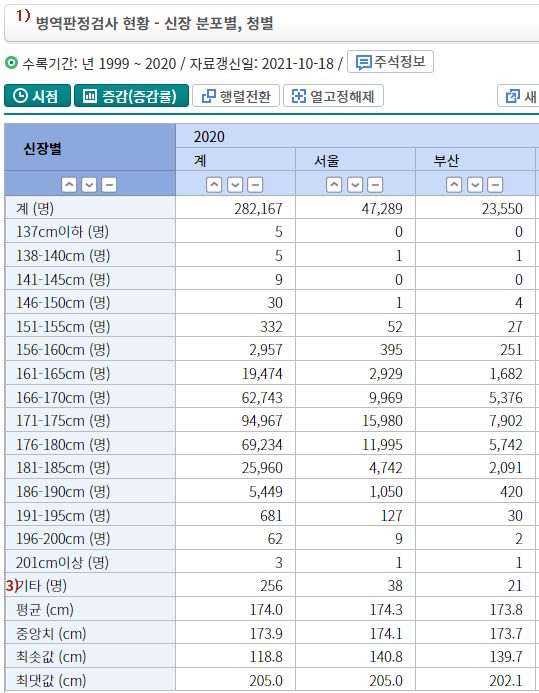Sort 신장별 column descending with down arrow

click(89, 184)
